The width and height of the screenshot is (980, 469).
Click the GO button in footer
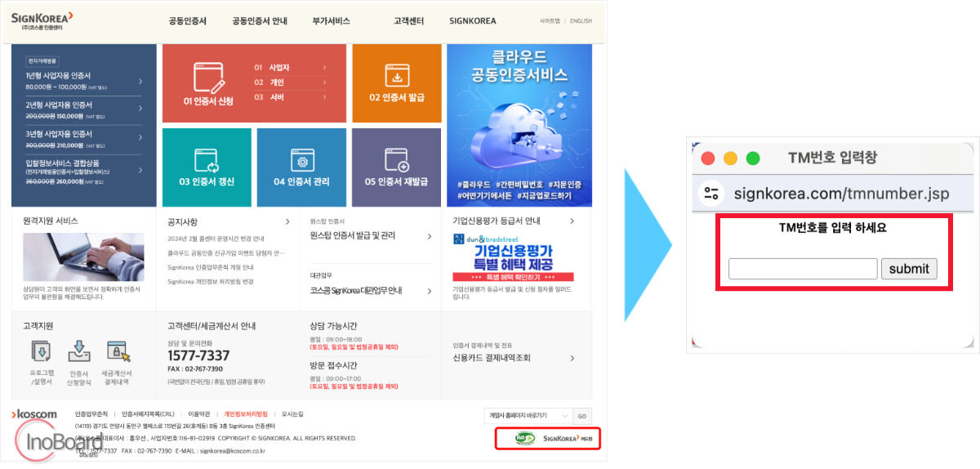click(582, 416)
